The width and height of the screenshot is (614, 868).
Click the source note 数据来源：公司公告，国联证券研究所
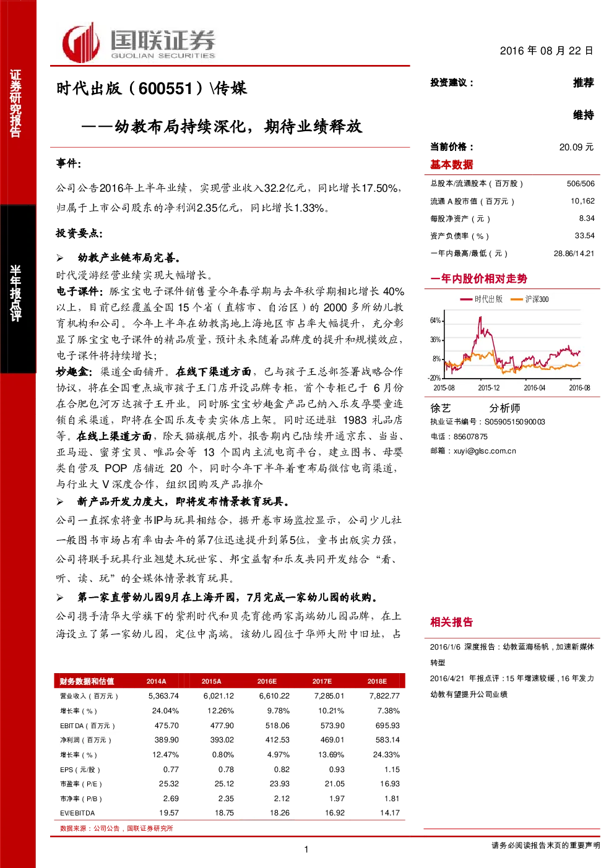[x=116, y=828]
